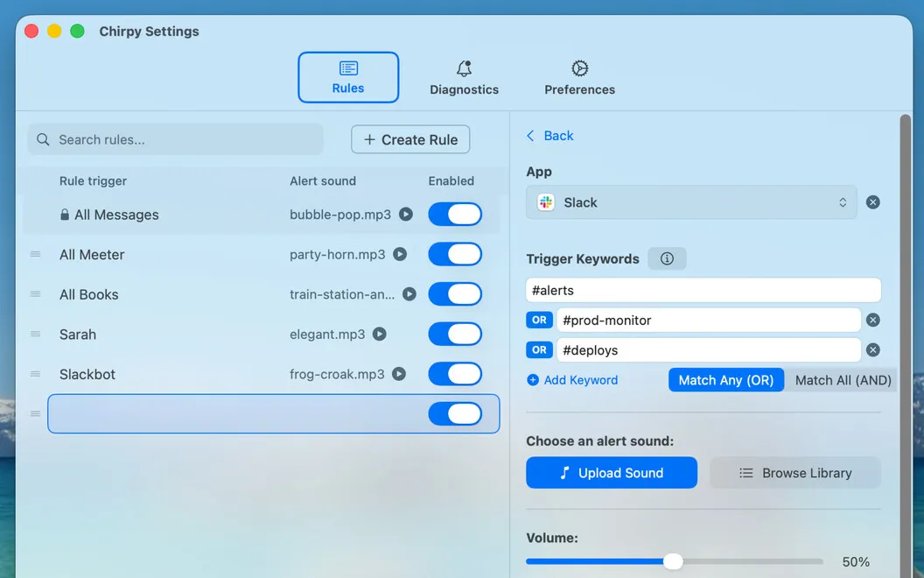
Task: Click the reorder handle next to Sarah
Action: coord(35,334)
